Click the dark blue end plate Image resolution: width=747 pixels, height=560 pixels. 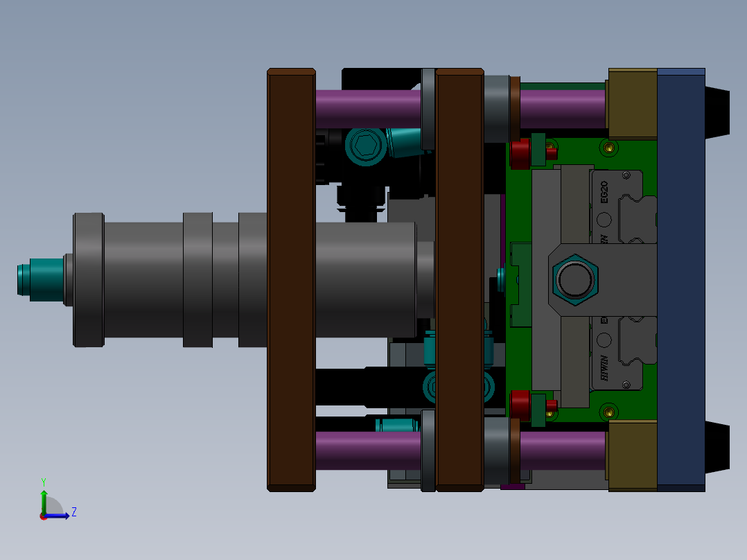[x=680, y=279]
